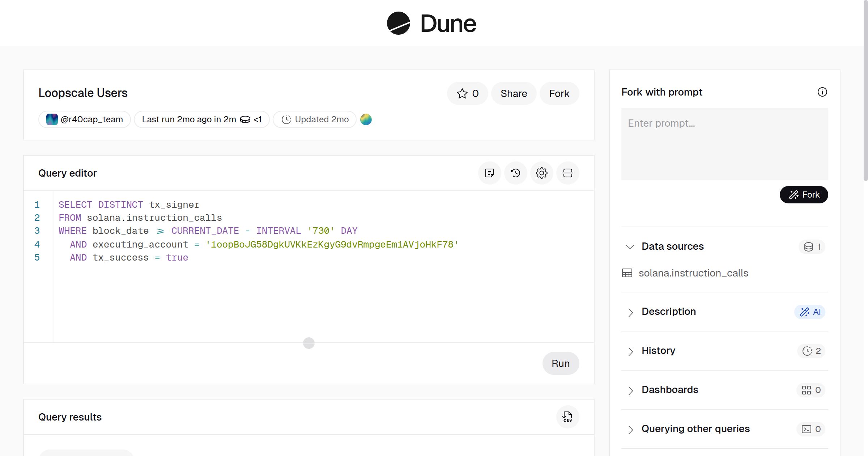Export the query results as CSV
The image size is (868, 456).
point(567,417)
